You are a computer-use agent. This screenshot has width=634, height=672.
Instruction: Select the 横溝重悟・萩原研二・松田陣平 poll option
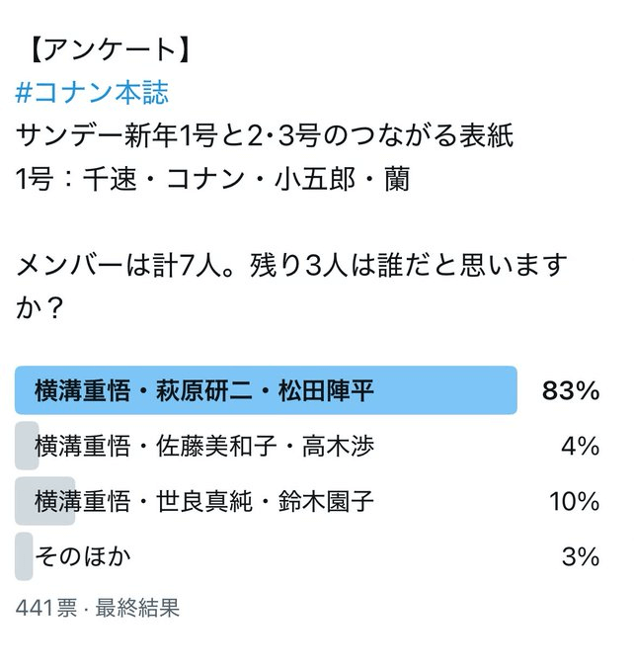pyautogui.click(x=204, y=390)
